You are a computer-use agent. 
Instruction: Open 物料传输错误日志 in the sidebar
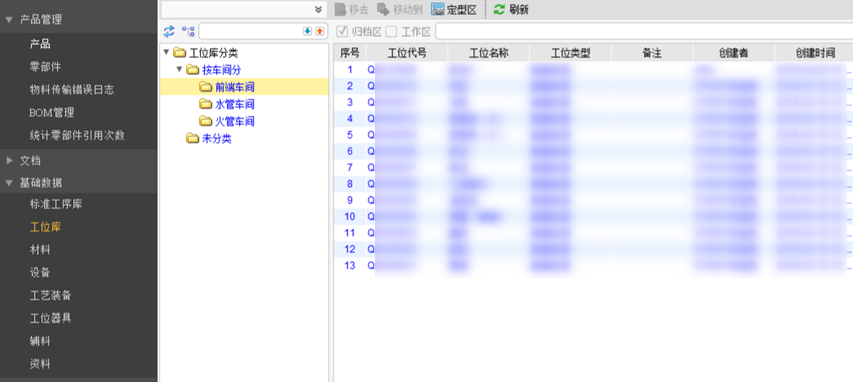pyautogui.click(x=71, y=90)
